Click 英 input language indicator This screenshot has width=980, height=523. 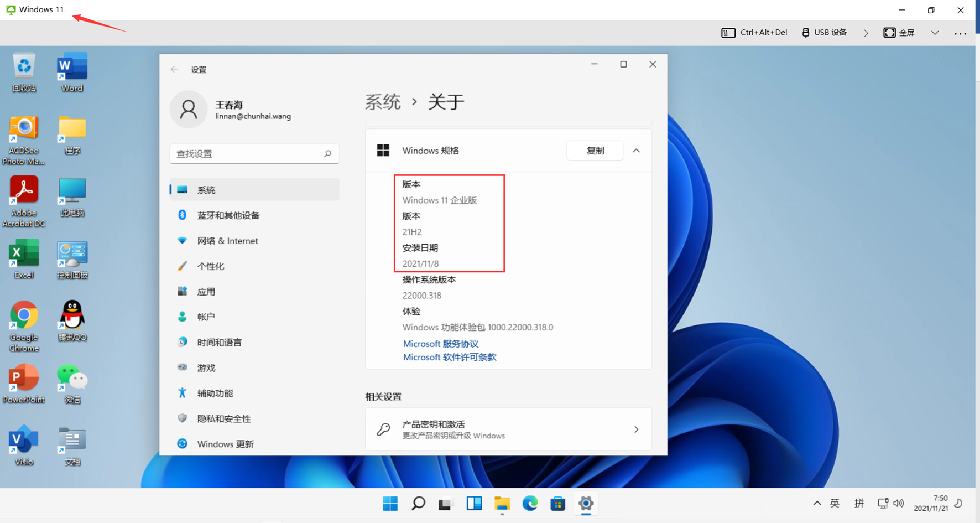(x=835, y=503)
